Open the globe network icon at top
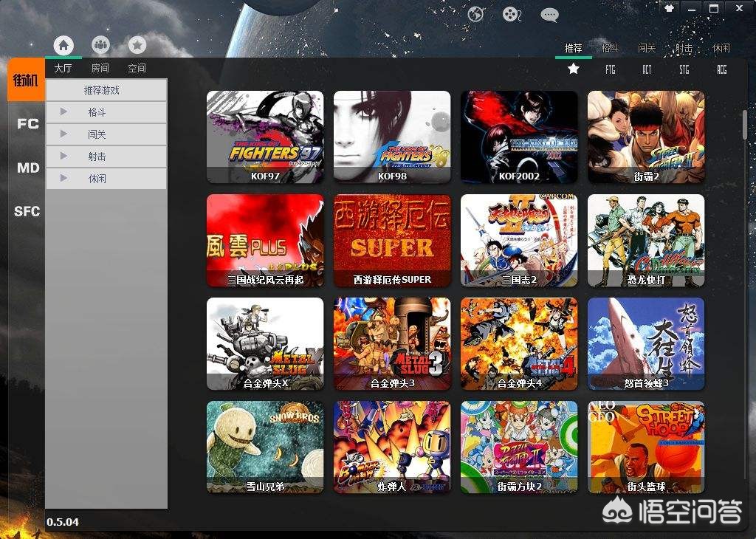The width and height of the screenshot is (756, 539). [x=476, y=14]
